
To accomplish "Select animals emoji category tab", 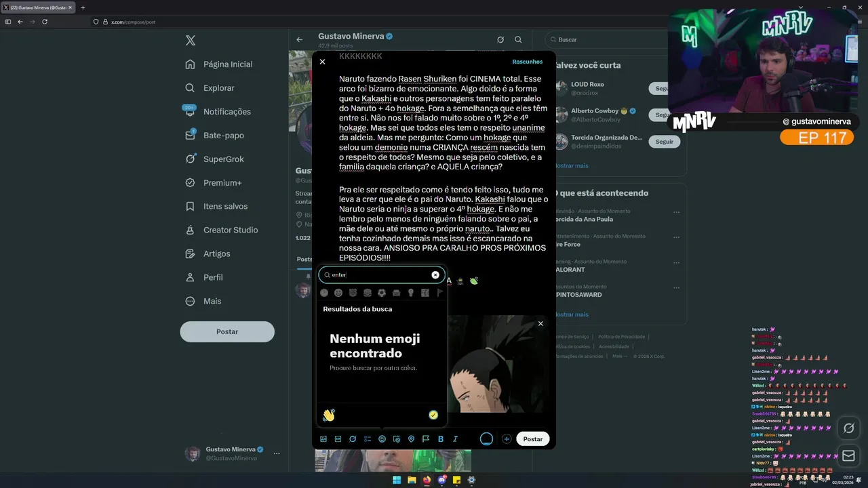I will click(353, 293).
